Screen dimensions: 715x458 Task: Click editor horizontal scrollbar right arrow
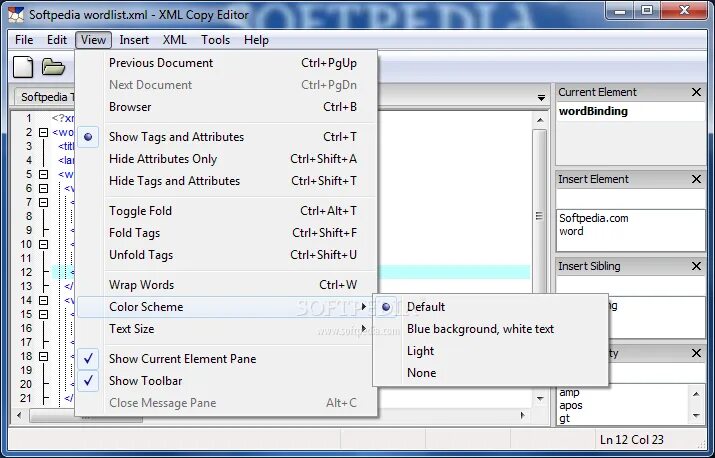point(523,415)
